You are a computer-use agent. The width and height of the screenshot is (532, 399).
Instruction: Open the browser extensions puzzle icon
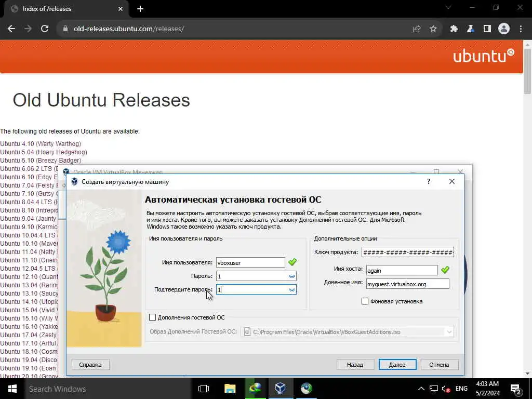(454, 29)
